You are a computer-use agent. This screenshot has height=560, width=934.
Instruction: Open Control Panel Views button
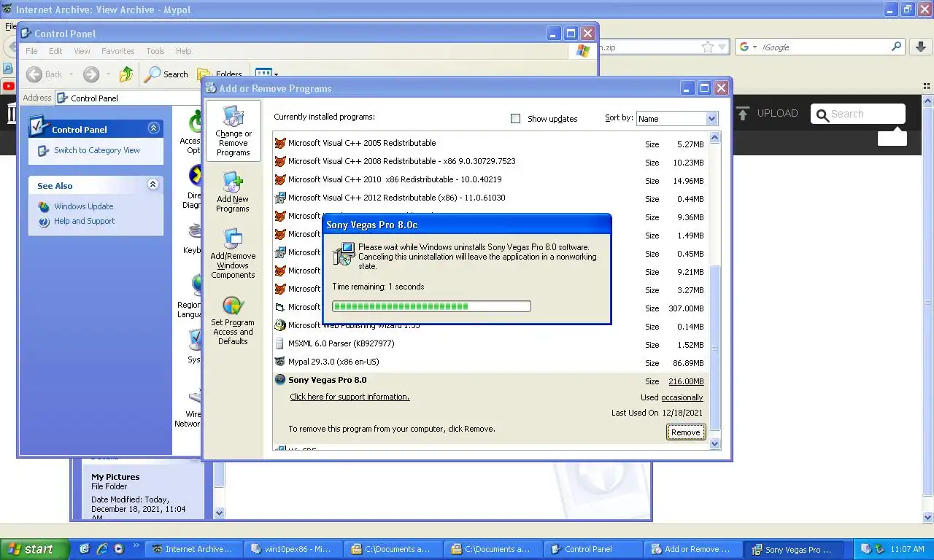pyautogui.click(x=266, y=74)
